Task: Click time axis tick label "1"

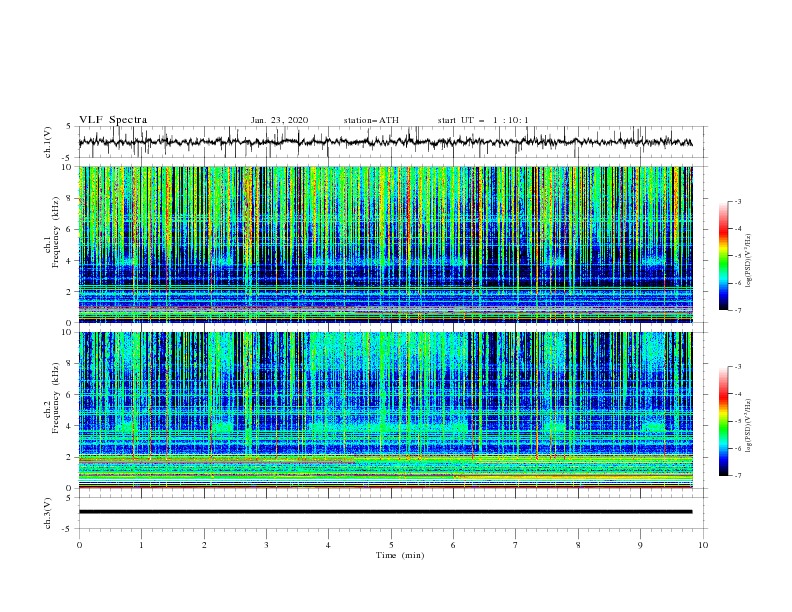Action: 141,545
